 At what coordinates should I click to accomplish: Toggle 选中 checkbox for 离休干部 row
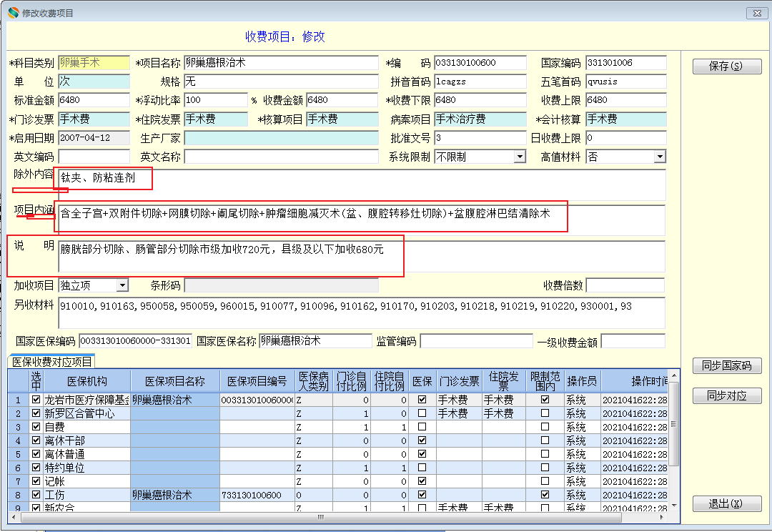pos(36,440)
